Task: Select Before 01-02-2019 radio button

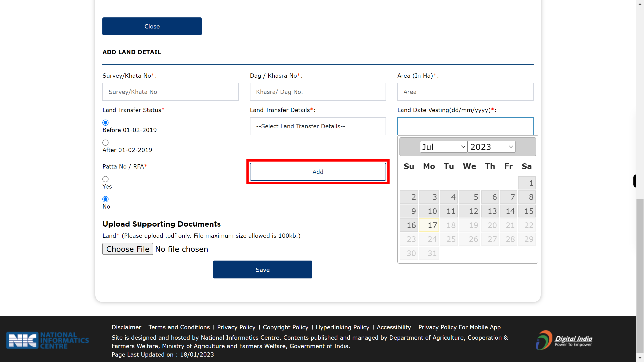Action: pyautogui.click(x=105, y=123)
